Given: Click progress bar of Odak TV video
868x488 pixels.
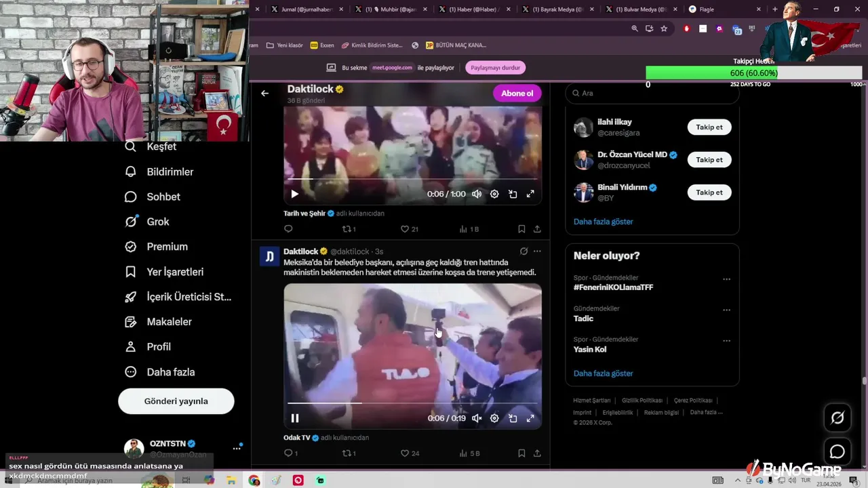Looking at the screenshot, I should (412, 403).
